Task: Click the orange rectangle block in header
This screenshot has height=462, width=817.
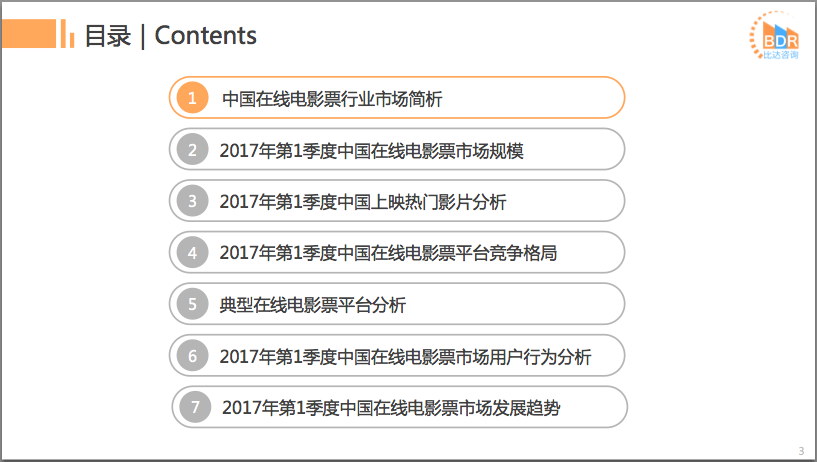Action: [28, 35]
